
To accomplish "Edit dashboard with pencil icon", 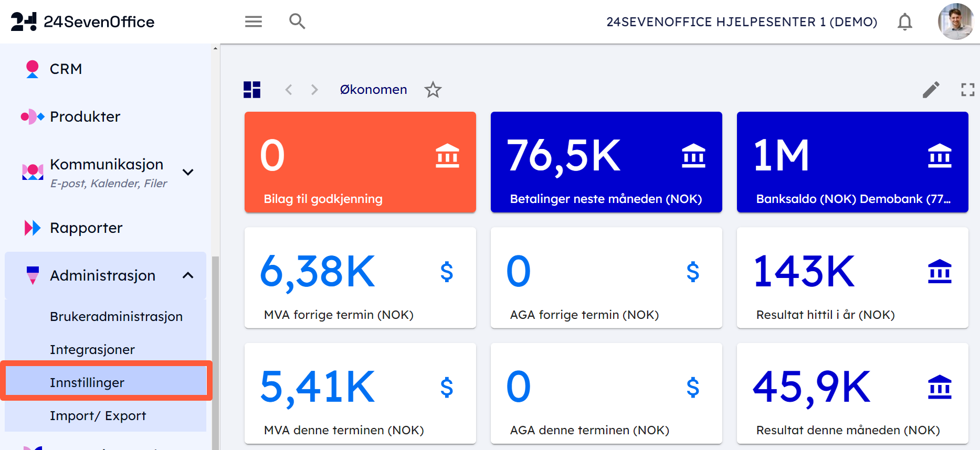I will tap(931, 90).
